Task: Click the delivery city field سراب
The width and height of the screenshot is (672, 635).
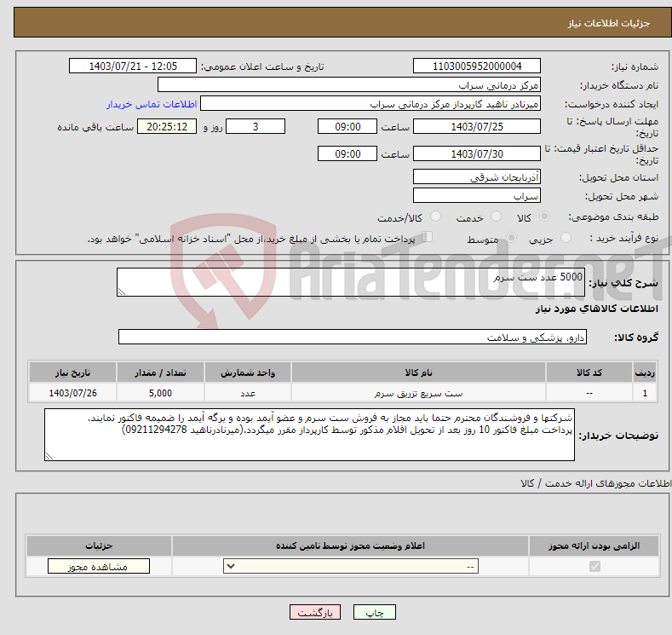Action: pyautogui.click(x=477, y=195)
